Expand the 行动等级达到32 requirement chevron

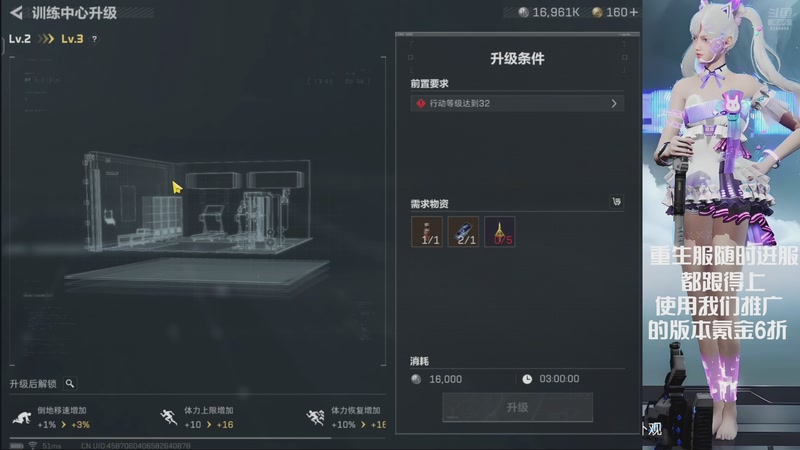pyautogui.click(x=614, y=104)
